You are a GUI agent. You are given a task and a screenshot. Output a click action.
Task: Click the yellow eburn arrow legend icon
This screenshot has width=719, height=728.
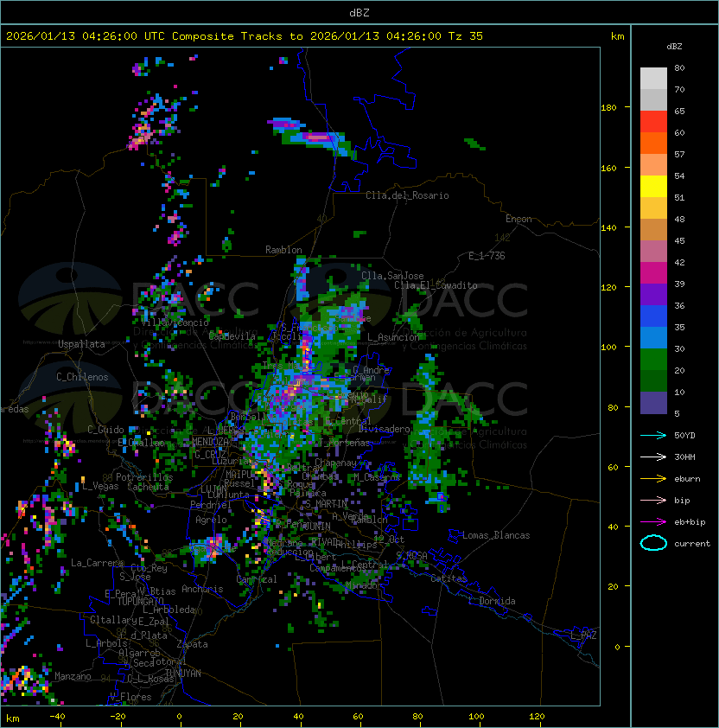[653, 478]
